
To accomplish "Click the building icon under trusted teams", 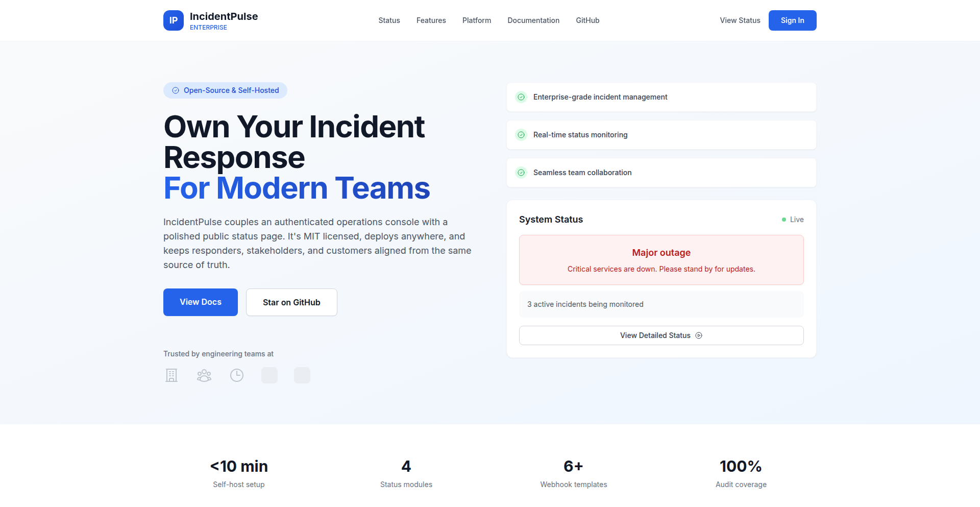I will coord(171,375).
